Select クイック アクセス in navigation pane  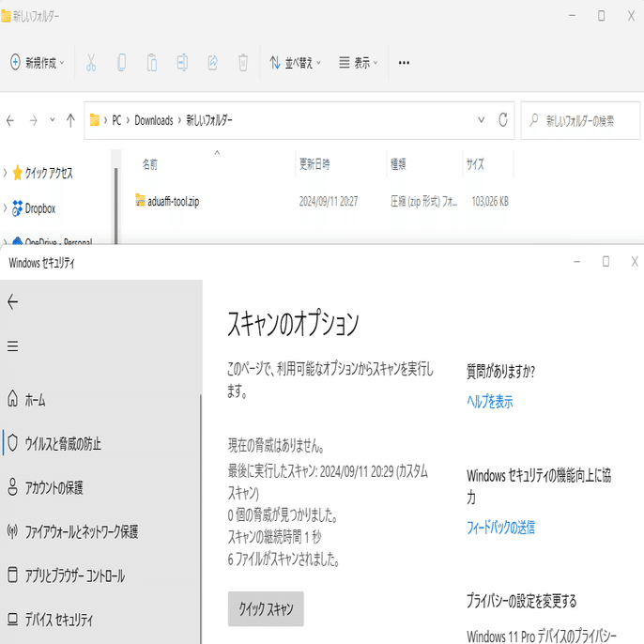point(43,173)
